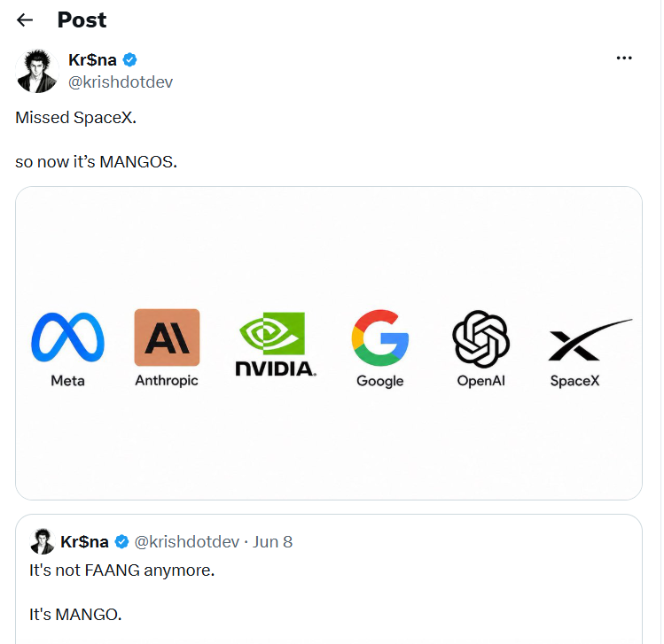Viewport: 664px width, 644px height.
Task: Click Kr$na name in the quoted post
Action: [84, 541]
